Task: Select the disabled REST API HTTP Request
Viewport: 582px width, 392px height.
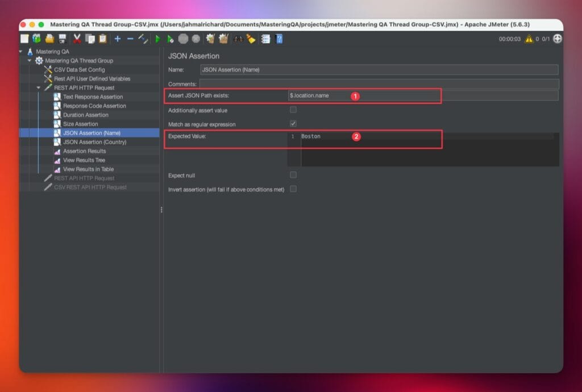Action: (84, 178)
